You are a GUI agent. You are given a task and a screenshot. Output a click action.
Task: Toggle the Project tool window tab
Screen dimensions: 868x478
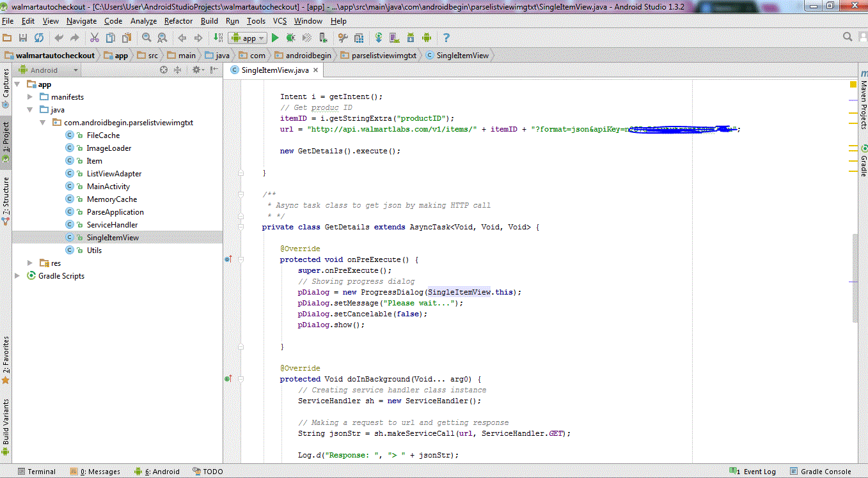6,143
